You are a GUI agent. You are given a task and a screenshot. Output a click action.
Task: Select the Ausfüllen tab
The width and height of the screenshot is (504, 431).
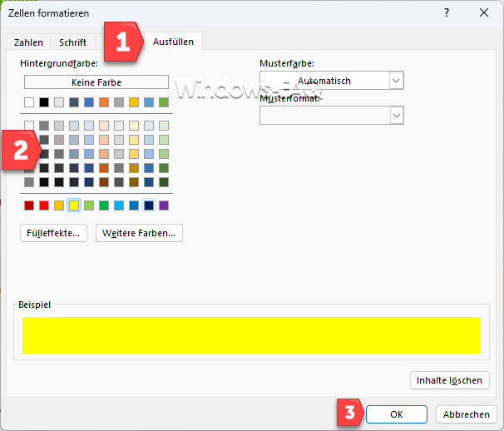coord(173,42)
